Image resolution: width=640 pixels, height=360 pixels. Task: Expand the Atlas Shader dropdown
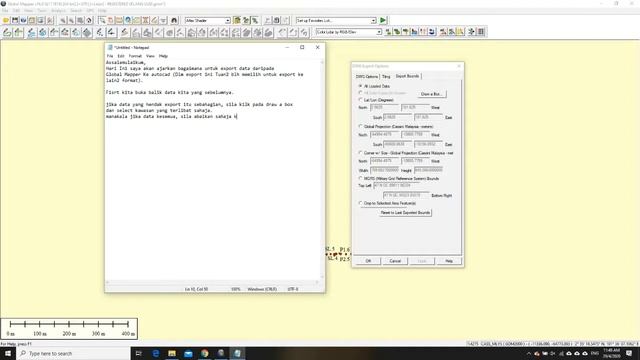pyautogui.click(x=227, y=20)
